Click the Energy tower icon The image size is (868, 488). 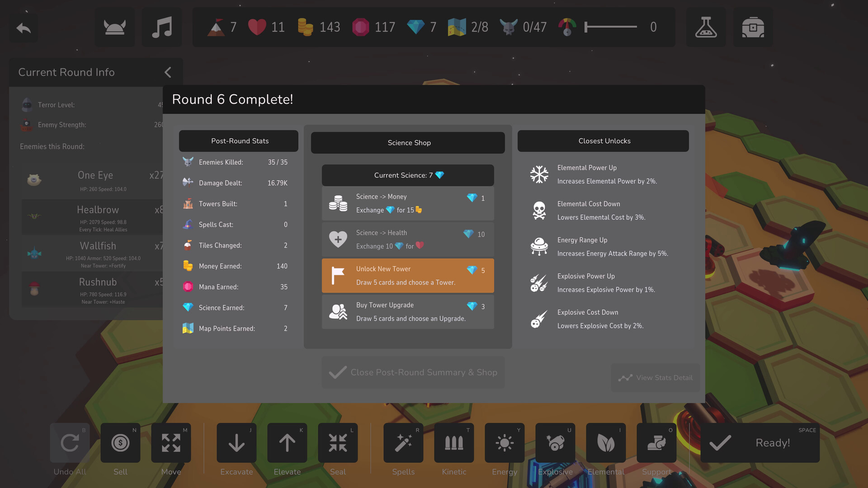505,443
